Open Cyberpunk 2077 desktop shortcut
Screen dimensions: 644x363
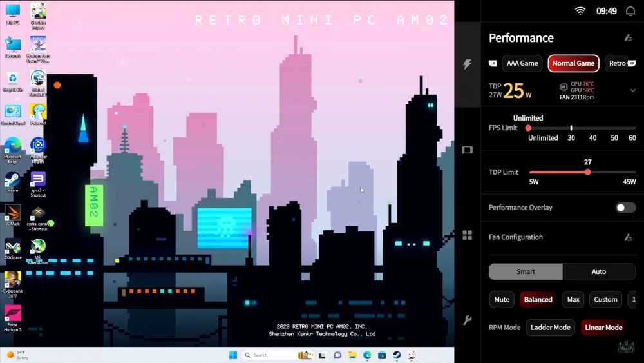coord(12,282)
